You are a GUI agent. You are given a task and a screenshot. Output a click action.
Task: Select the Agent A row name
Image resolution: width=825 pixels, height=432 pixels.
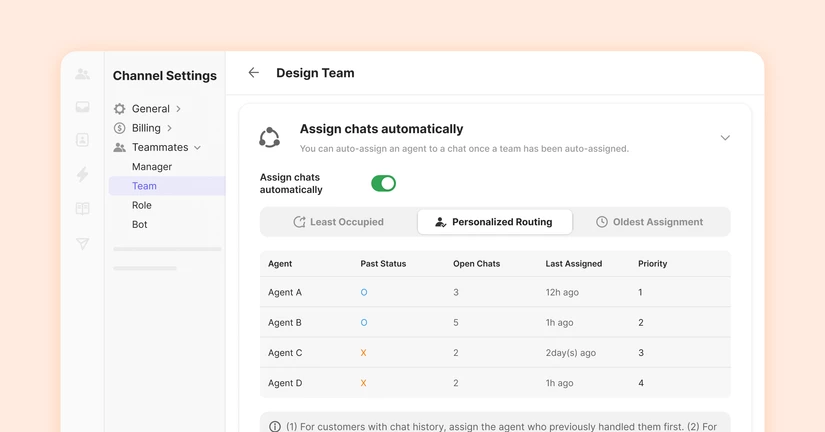pyautogui.click(x=285, y=293)
